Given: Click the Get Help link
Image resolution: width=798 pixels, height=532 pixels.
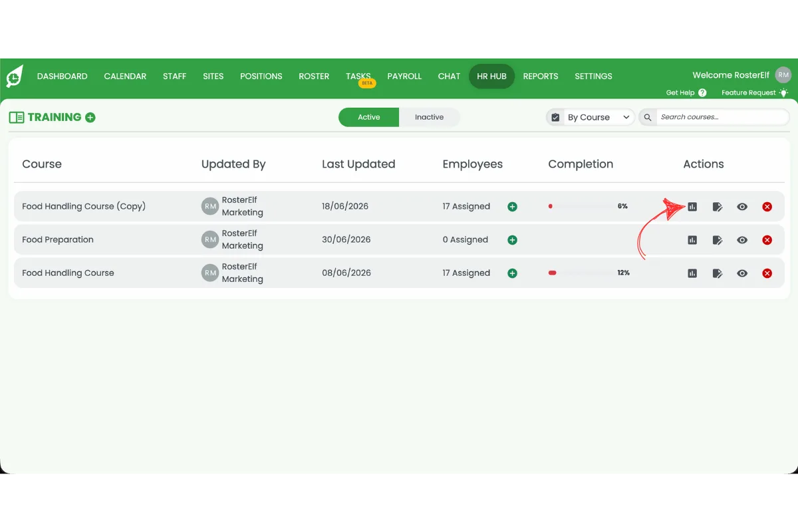Looking at the screenshot, I should [x=680, y=93].
